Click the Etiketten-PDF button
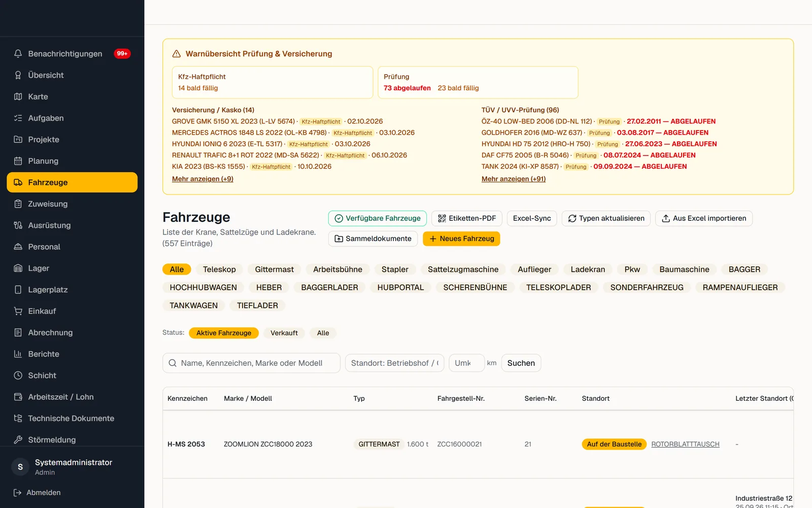 tap(467, 218)
